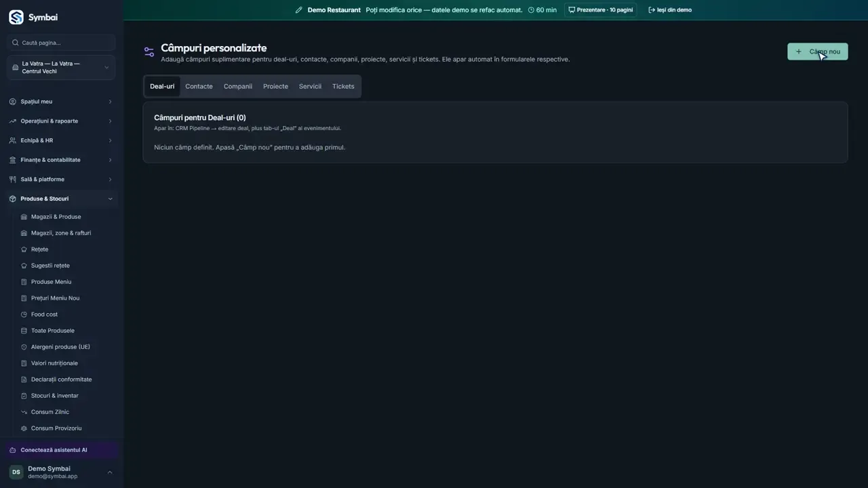
Task: Select the Deal-uri tab
Action: (x=162, y=86)
